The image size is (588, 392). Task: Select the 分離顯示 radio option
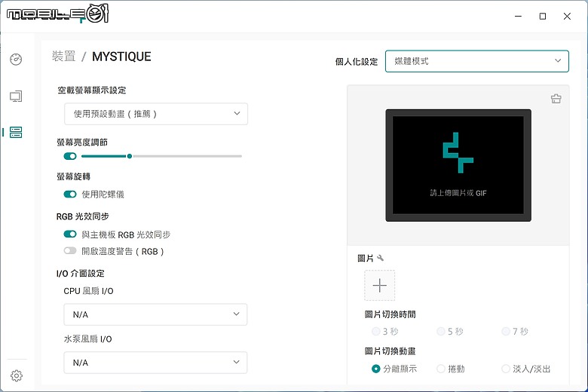coord(375,369)
